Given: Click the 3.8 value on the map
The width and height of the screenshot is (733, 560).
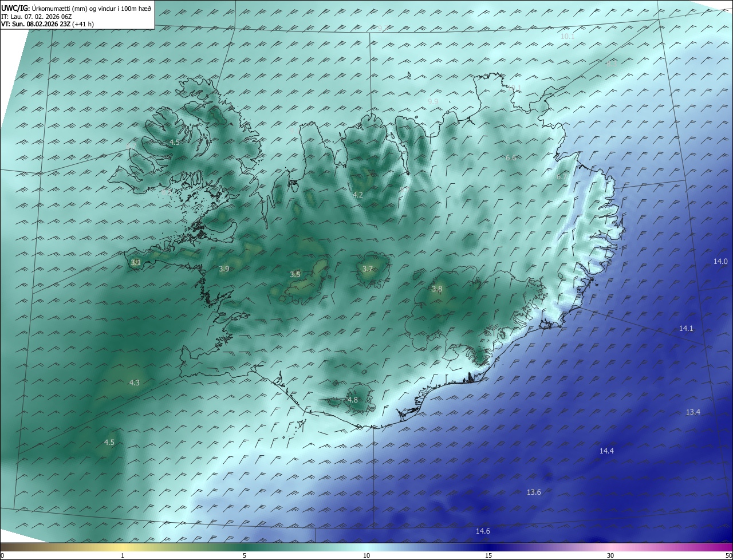Looking at the screenshot, I should tap(437, 289).
